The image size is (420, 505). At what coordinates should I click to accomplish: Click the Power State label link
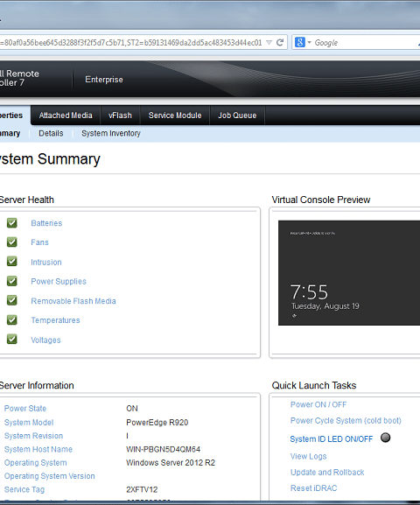(x=25, y=409)
